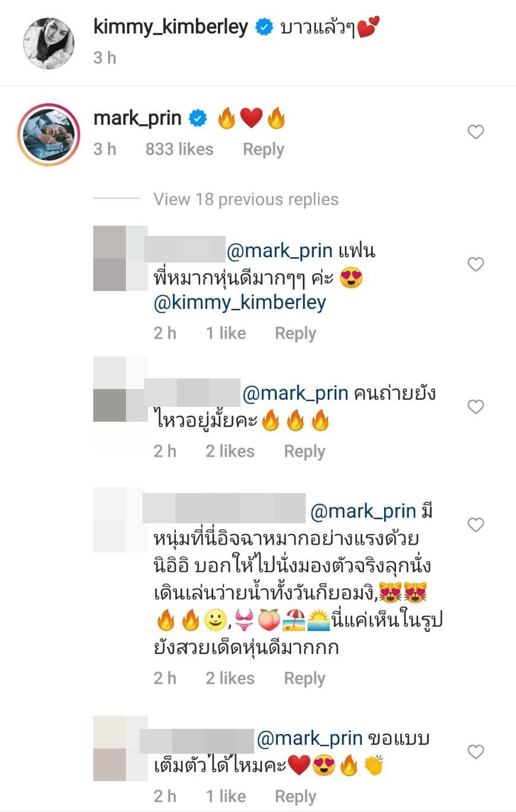Like mark_prin's fire and heart comment
The image size is (516, 812).
click(x=476, y=132)
